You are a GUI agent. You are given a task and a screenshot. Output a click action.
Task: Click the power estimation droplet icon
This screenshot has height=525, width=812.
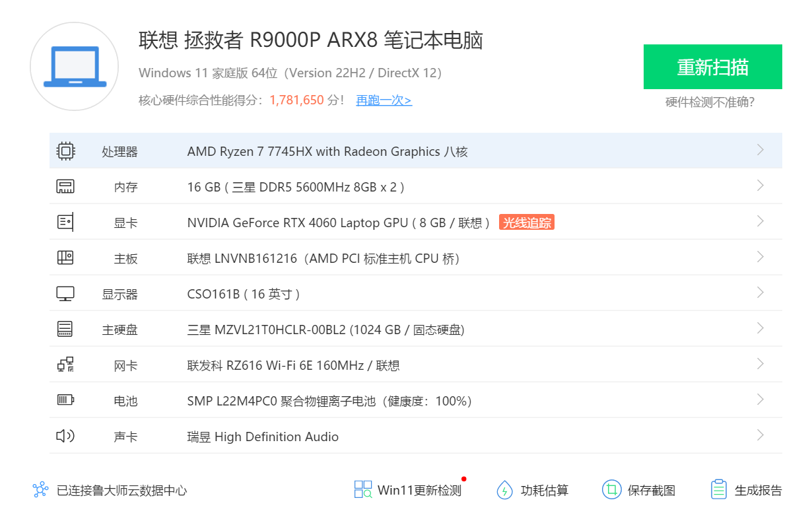[x=504, y=489]
